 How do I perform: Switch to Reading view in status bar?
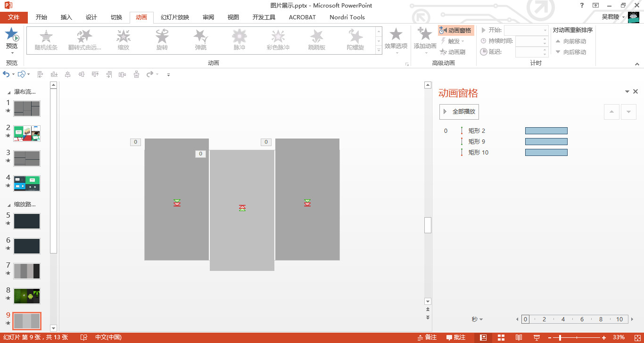coord(519,337)
